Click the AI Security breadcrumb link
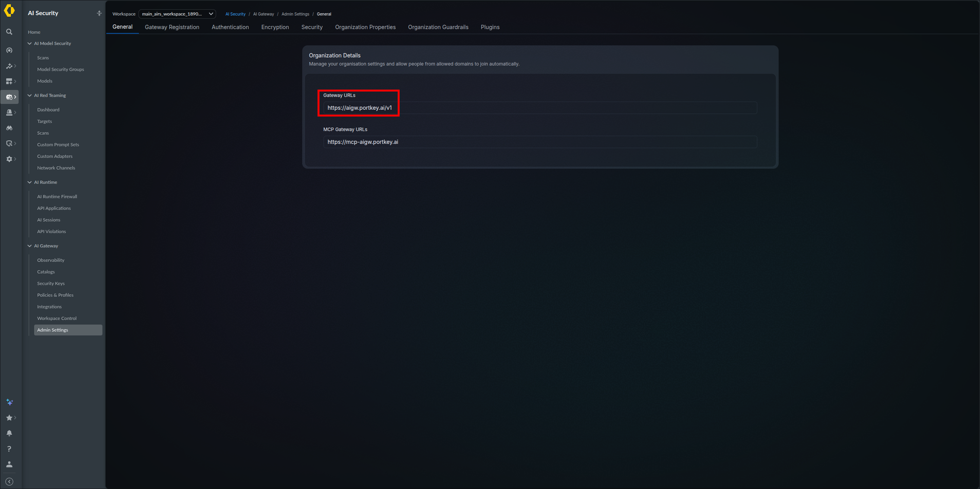980x489 pixels. (235, 14)
